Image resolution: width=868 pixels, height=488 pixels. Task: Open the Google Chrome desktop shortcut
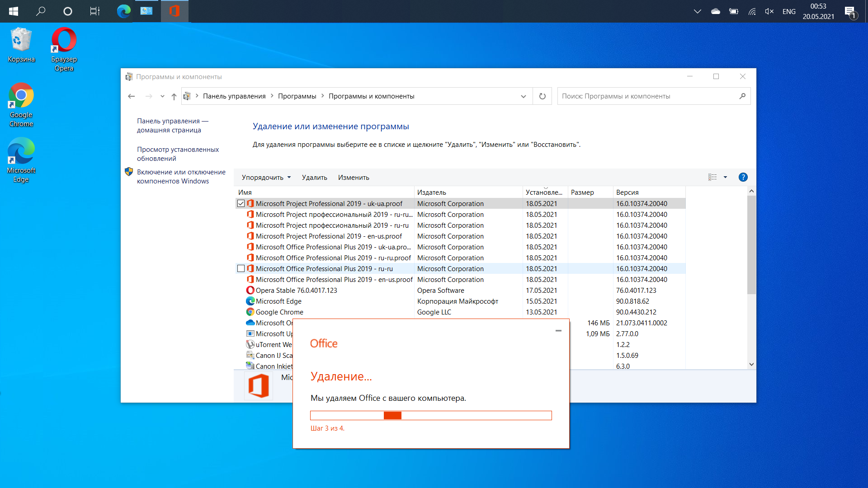21,105
